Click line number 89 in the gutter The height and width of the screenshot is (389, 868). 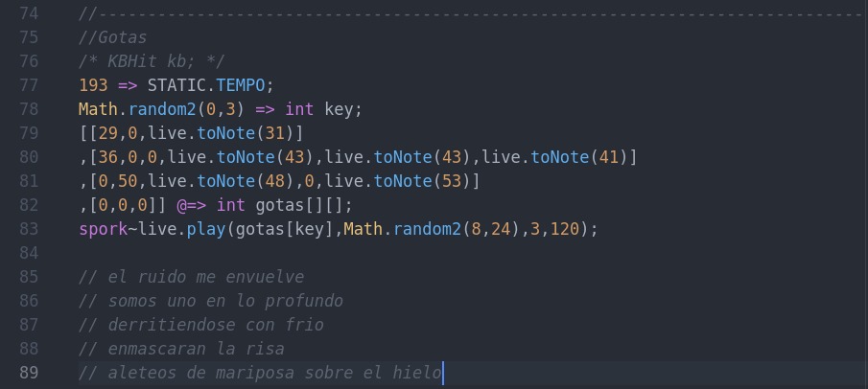29,373
